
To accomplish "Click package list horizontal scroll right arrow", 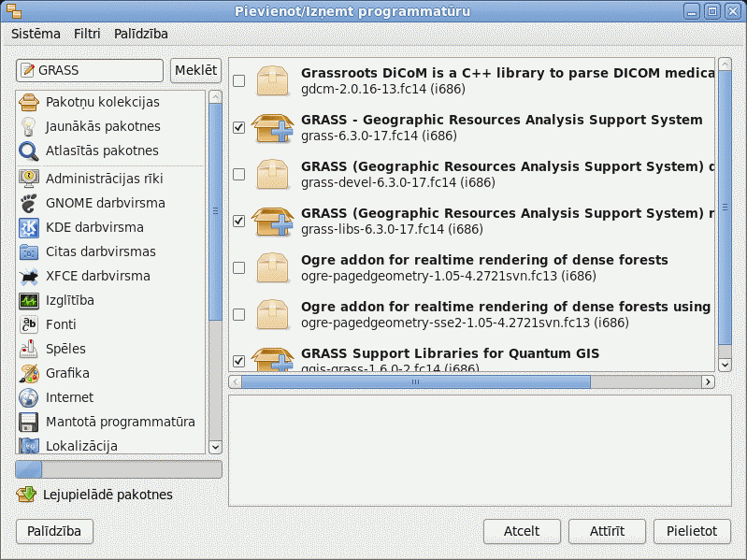I will [x=708, y=382].
